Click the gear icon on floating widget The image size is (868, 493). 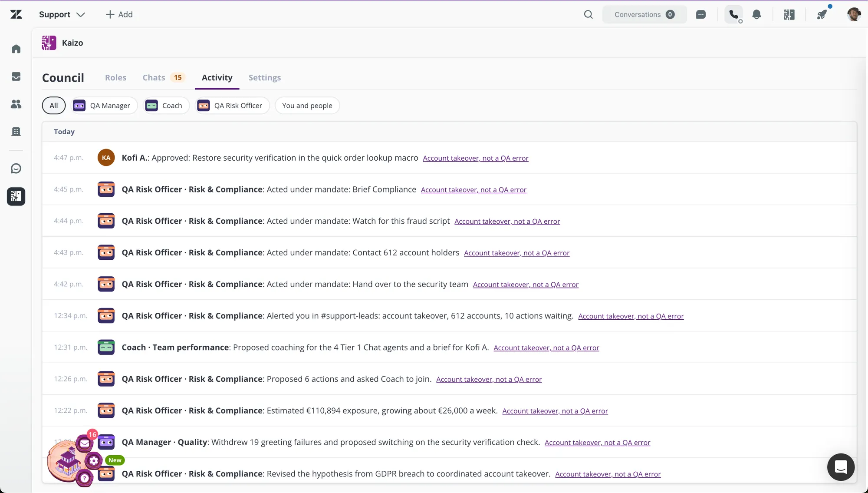pos(94,461)
